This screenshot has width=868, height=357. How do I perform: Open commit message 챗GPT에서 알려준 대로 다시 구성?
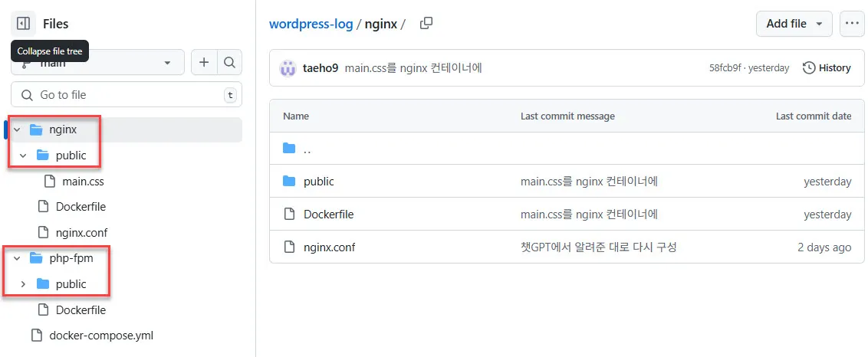pyautogui.click(x=598, y=247)
